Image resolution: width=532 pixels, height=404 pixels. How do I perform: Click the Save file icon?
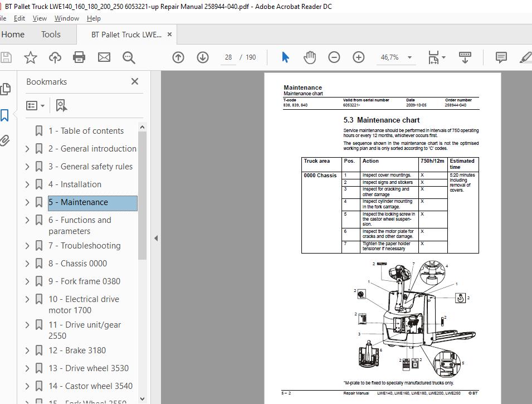pos(6,57)
